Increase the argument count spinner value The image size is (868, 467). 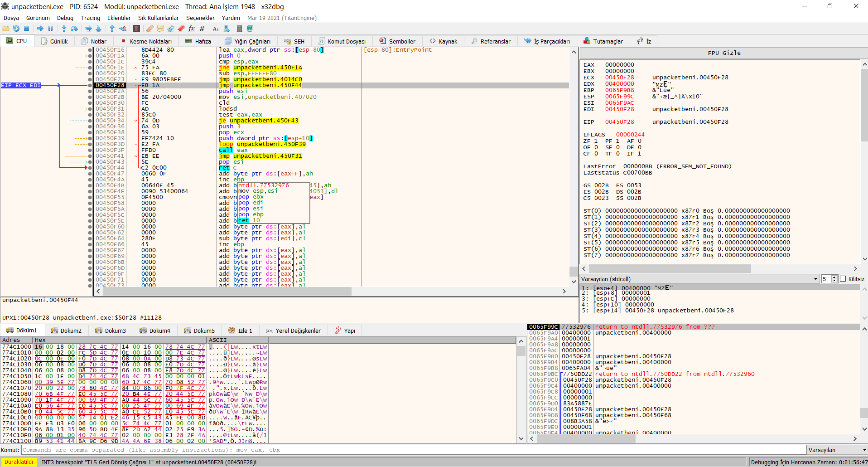(834, 277)
